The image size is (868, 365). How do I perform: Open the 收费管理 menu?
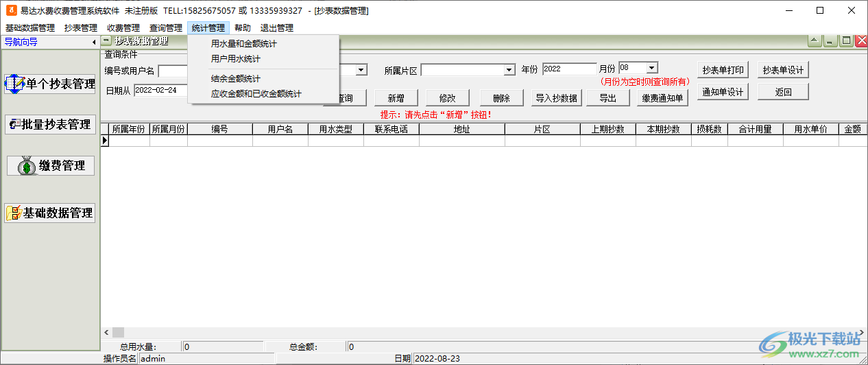click(x=123, y=28)
